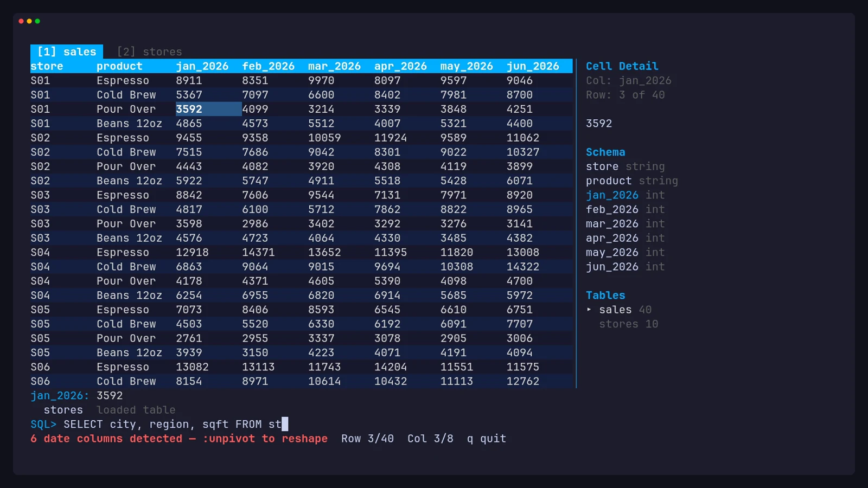Click the 'Row: 3 of 40' detail line
Screen dimensions: 868x488
[x=625, y=95]
